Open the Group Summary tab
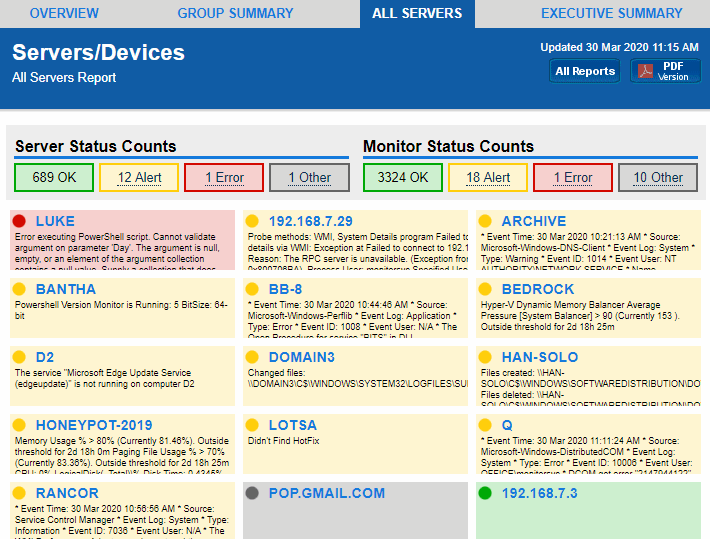Image resolution: width=710 pixels, height=539 pixels. pos(235,13)
